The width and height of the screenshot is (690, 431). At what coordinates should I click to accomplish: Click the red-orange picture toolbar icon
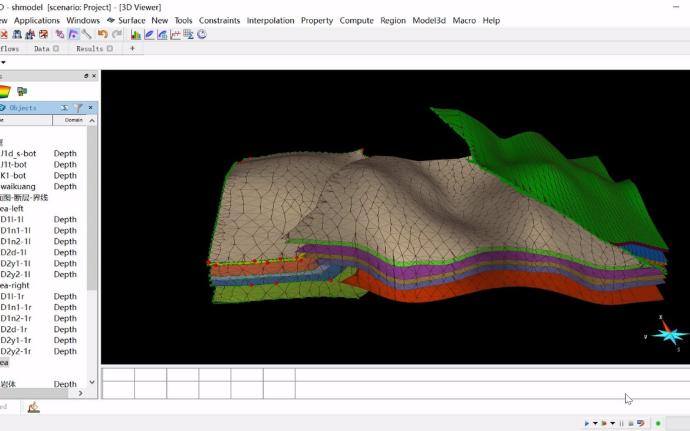point(43,34)
